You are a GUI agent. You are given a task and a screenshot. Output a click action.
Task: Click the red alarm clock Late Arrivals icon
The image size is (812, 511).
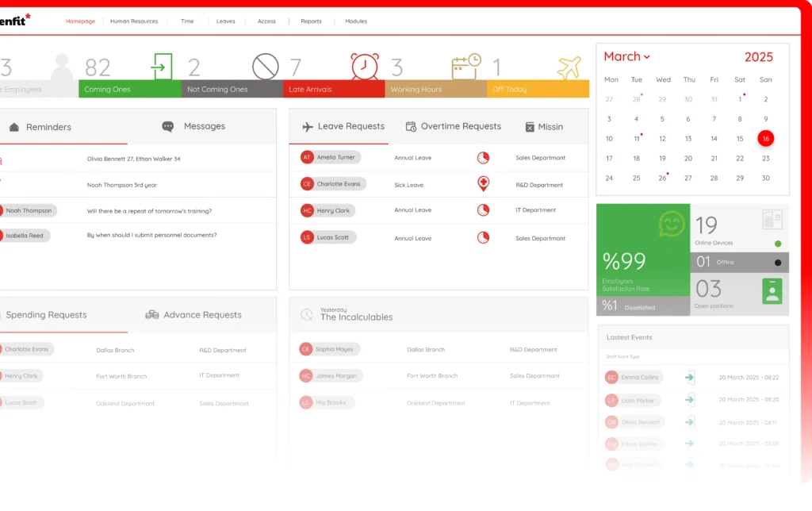coord(365,66)
